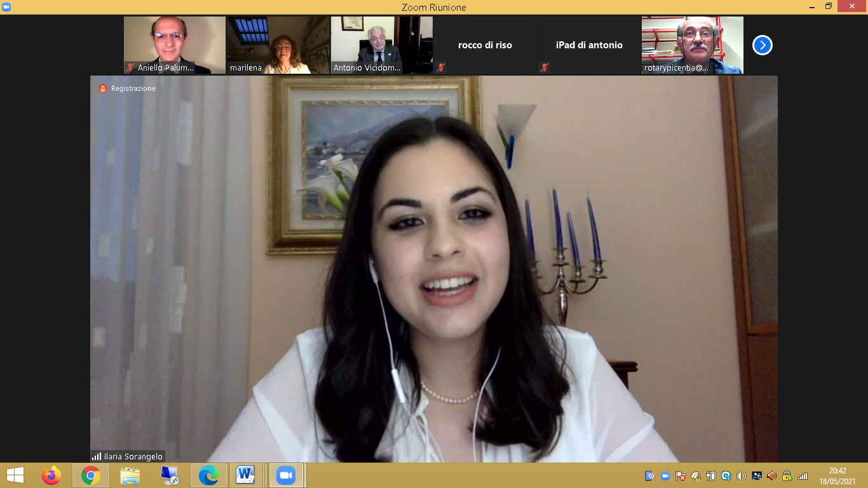Image resolution: width=868 pixels, height=488 pixels.
Task: Launch Firefox from the taskbar
Action: click(51, 475)
